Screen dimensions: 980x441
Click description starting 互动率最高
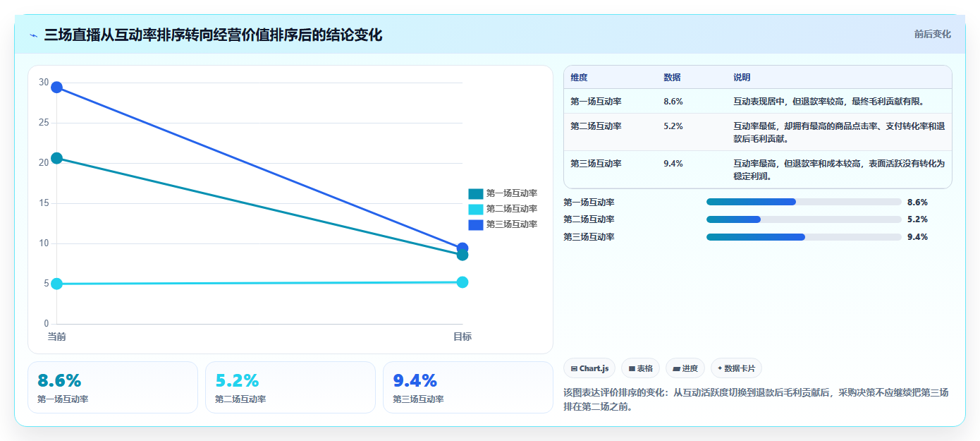click(839, 169)
